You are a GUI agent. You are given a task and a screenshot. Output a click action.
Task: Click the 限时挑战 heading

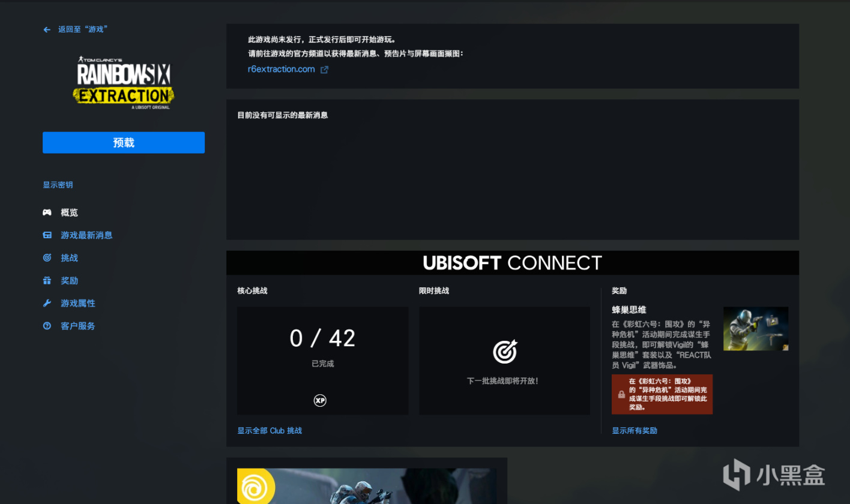click(434, 291)
